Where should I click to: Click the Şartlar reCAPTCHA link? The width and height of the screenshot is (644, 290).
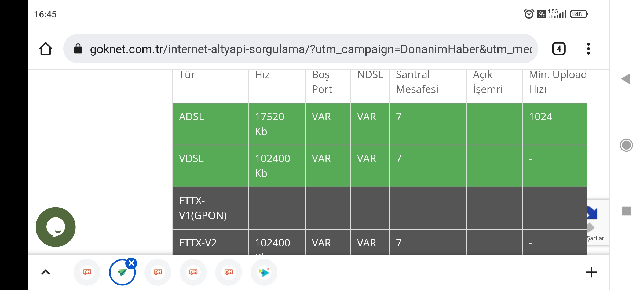pos(595,238)
